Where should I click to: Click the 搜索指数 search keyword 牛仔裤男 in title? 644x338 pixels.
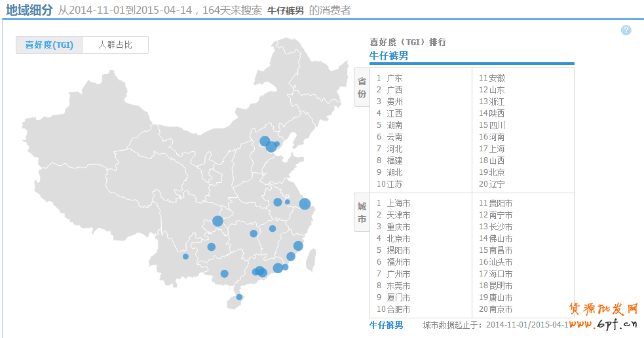(286, 11)
